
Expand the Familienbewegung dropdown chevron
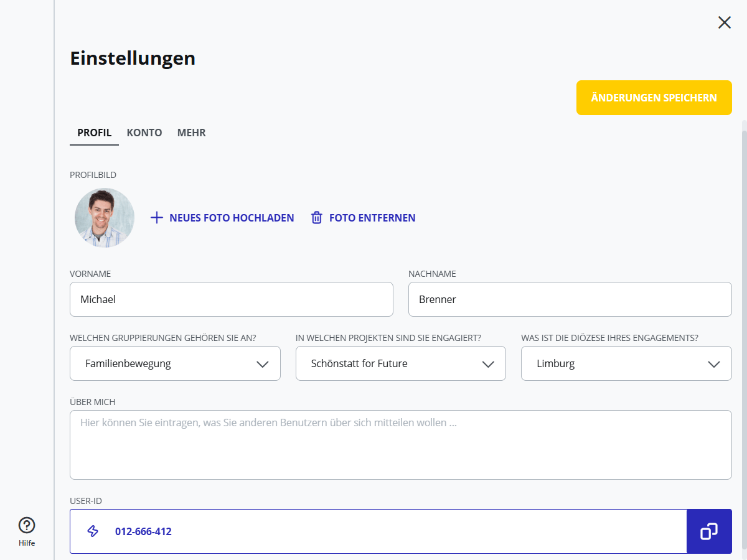(x=263, y=364)
